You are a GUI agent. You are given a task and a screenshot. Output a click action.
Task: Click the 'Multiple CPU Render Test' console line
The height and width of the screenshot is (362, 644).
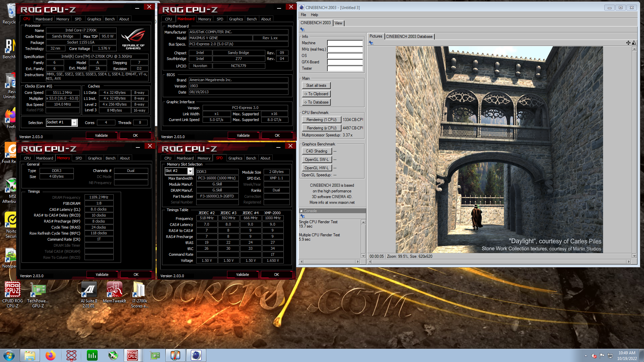coord(319,235)
